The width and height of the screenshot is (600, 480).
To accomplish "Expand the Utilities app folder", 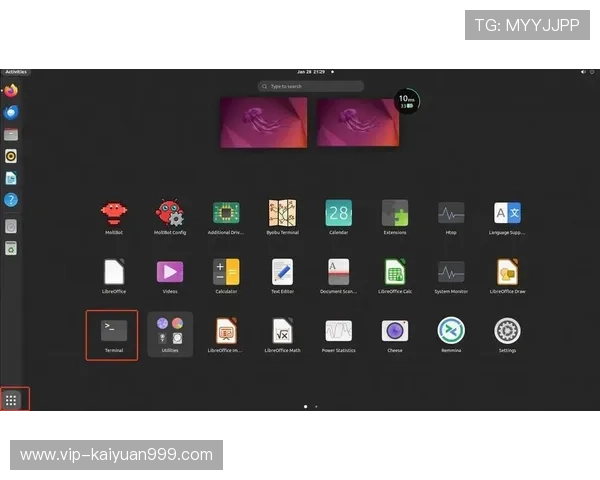I will point(170,335).
